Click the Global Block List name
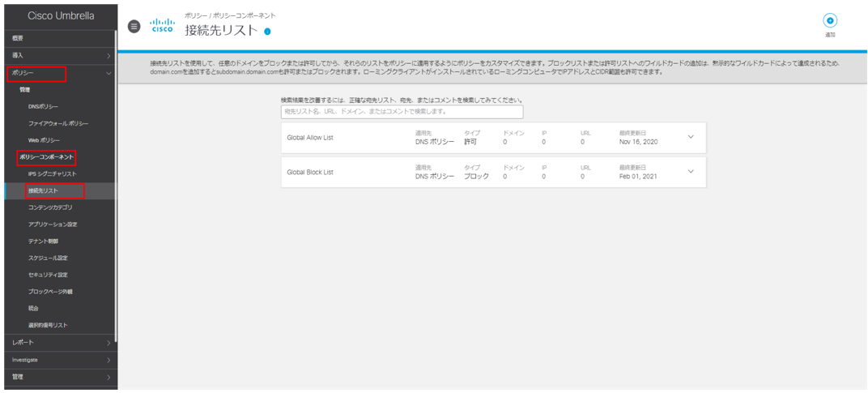Image resolution: width=868 pixels, height=393 pixels. click(310, 172)
